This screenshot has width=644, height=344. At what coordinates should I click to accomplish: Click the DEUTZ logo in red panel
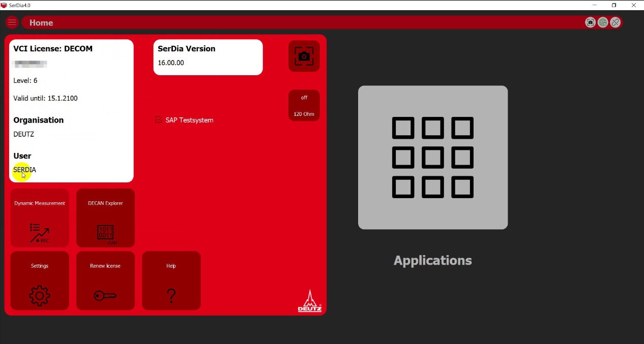click(x=310, y=301)
